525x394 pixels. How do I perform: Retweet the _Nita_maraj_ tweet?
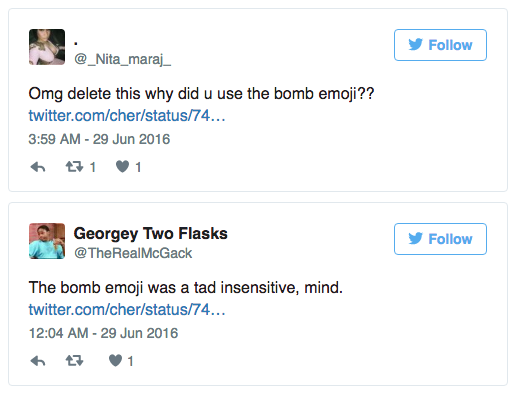[74, 166]
